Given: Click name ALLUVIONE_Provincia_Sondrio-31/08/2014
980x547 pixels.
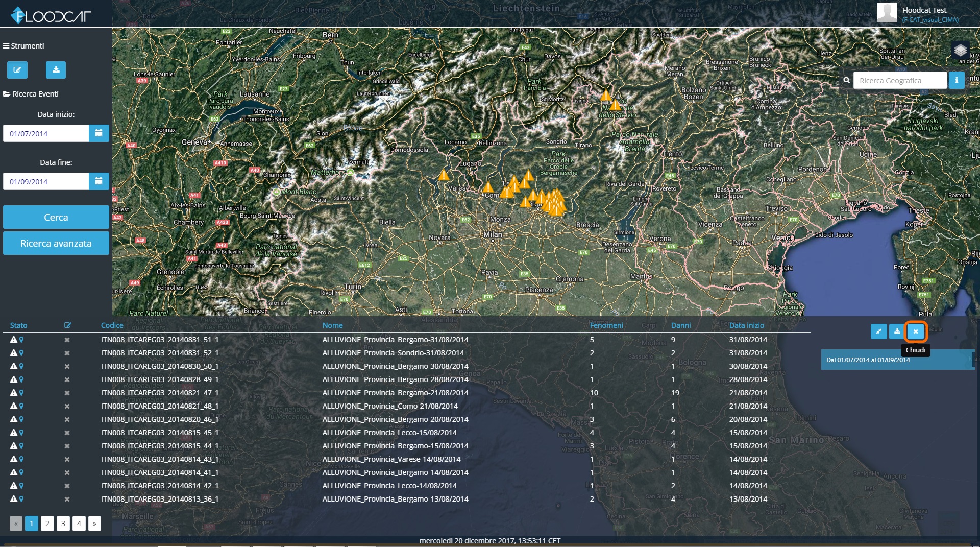Looking at the screenshot, I should (393, 353).
